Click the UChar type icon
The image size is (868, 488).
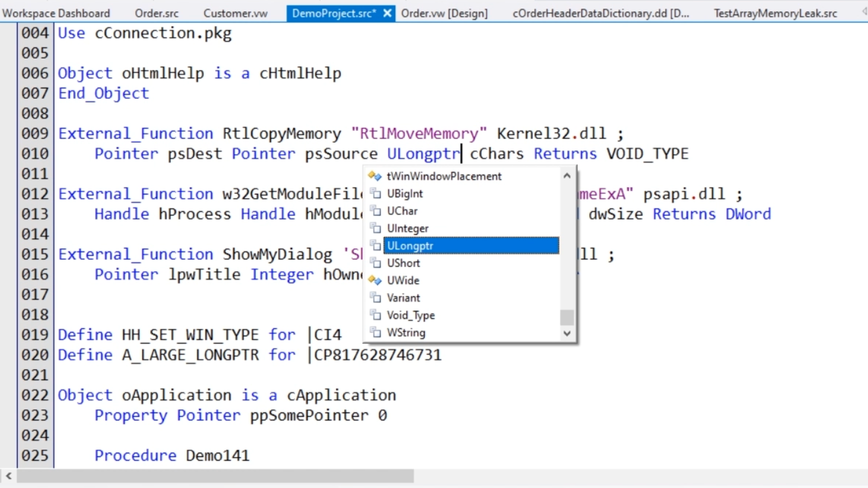[375, 211]
